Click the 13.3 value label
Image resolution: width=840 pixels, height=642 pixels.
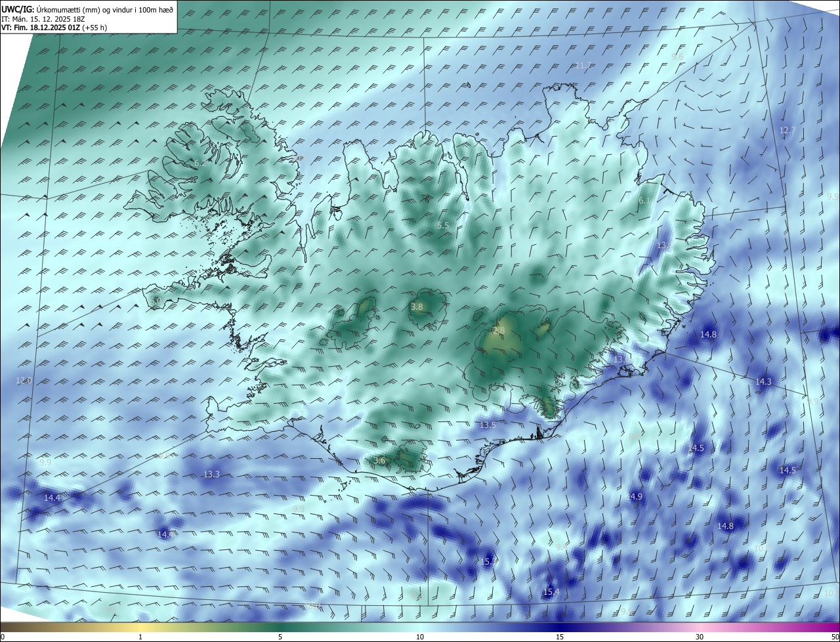[211, 474]
